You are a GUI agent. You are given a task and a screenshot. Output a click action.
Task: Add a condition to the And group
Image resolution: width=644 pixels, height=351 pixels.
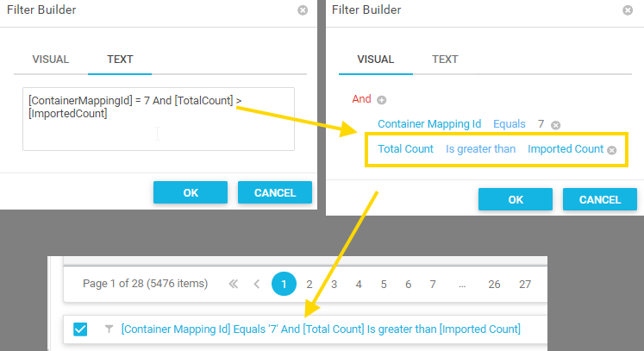(x=382, y=100)
